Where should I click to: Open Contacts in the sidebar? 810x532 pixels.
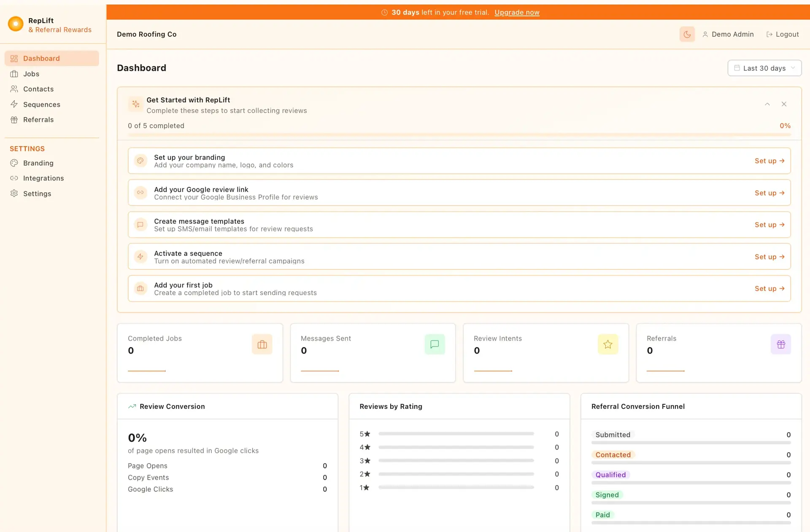click(x=52, y=89)
